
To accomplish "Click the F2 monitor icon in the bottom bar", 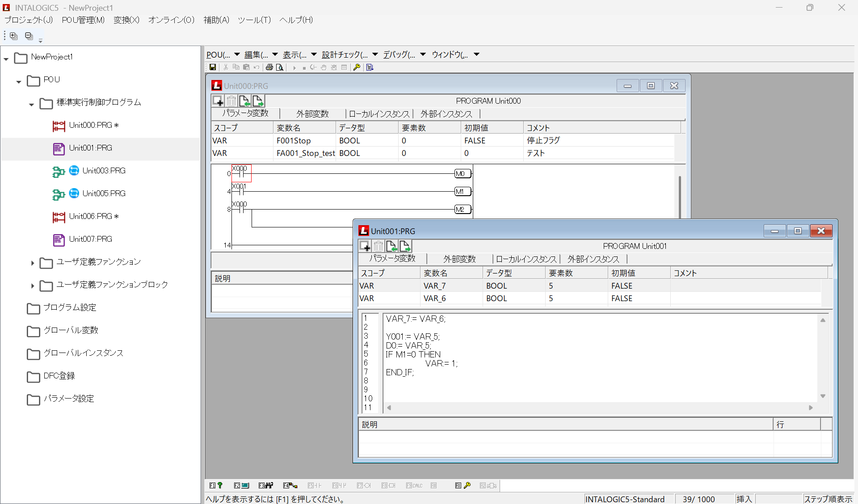I will [x=241, y=486].
